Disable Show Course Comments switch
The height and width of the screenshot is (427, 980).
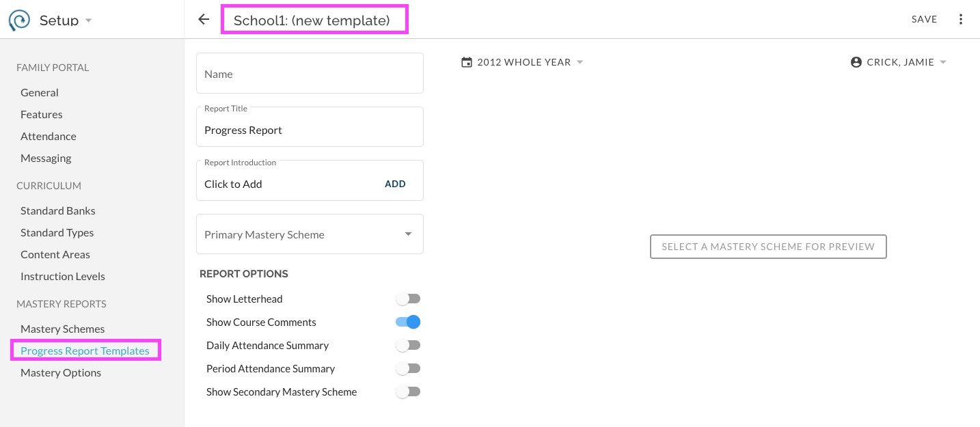(x=408, y=322)
